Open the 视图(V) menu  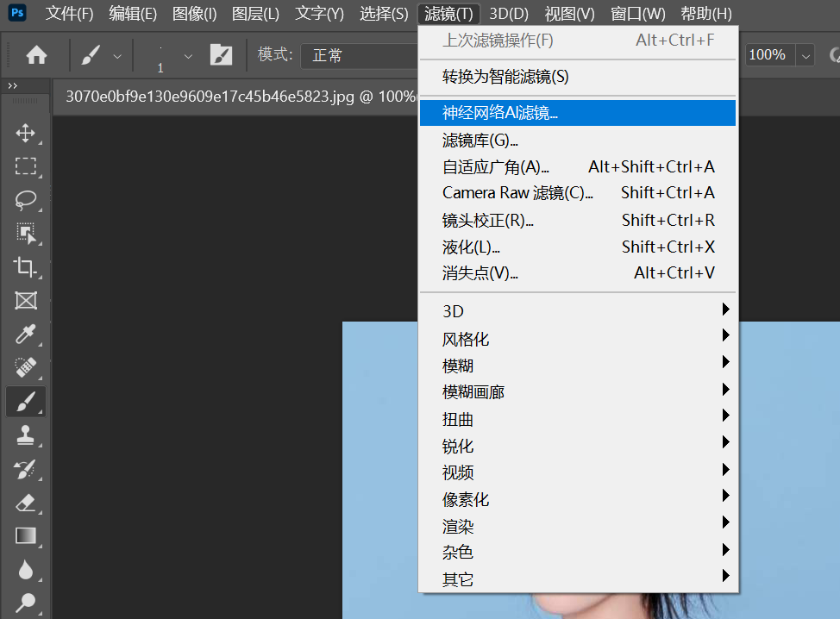pos(569,14)
